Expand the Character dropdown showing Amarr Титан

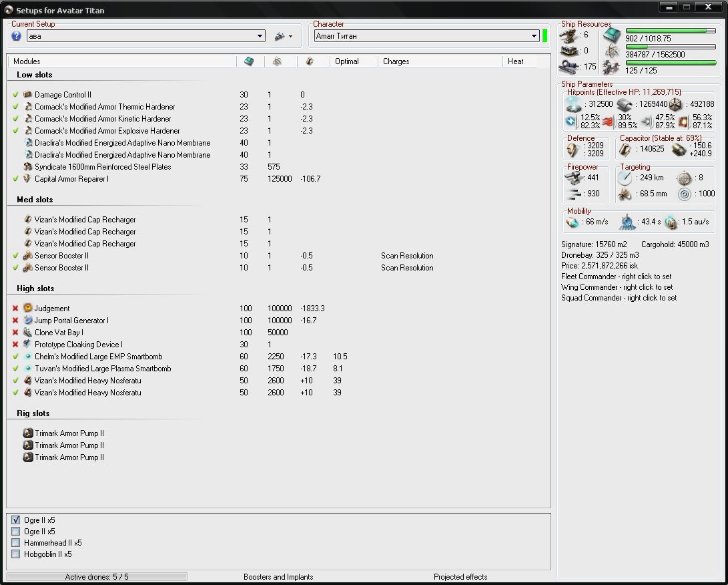(534, 36)
